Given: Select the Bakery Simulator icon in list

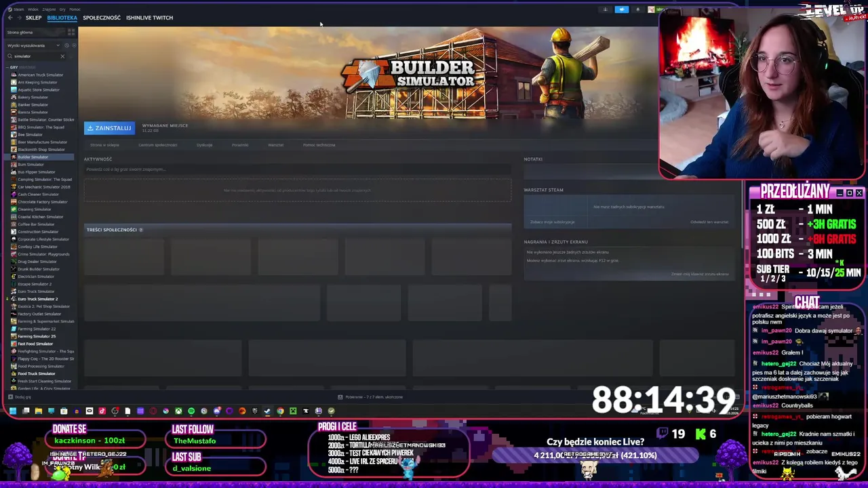Looking at the screenshot, I should [x=14, y=97].
